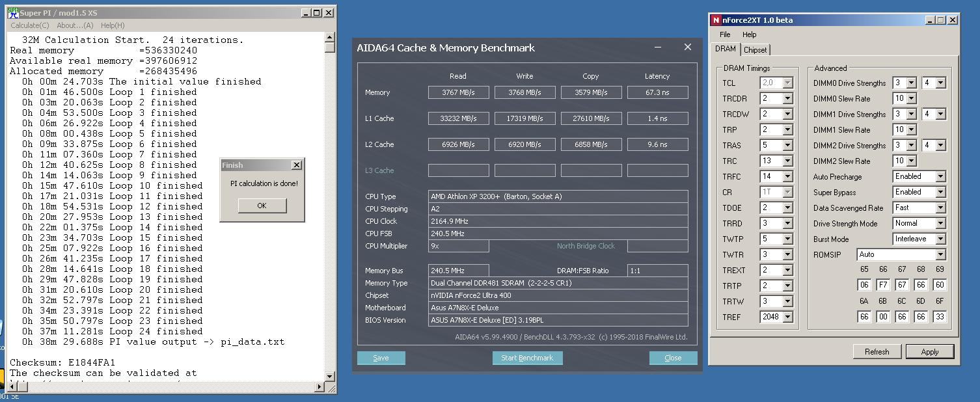Open first DIMM0 Drive Strengths dropdown
This screenshot has width=980, height=402.
[911, 83]
